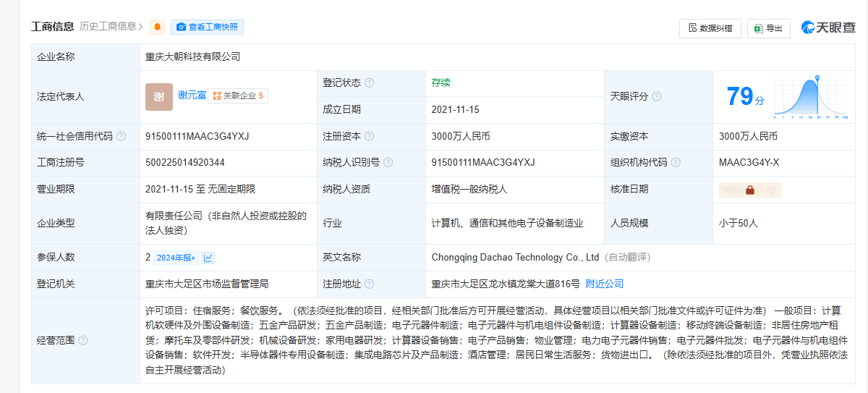
Task: Open 查看工商快照 snapshot button
Action: [x=207, y=28]
